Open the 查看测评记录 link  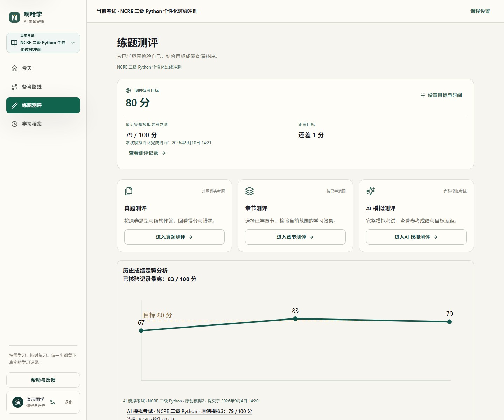click(x=147, y=153)
